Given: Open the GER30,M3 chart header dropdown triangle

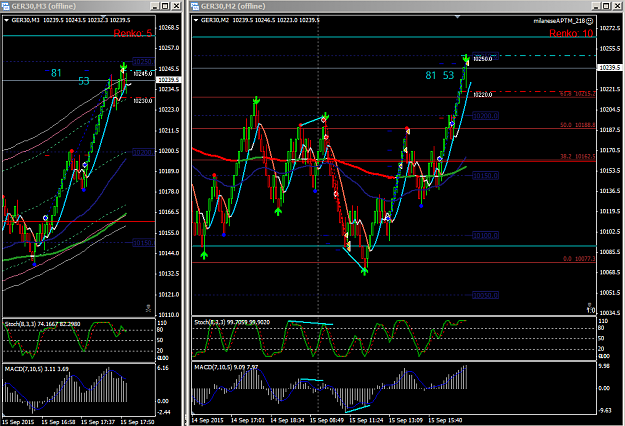Looking at the screenshot, I should pos(6,20).
